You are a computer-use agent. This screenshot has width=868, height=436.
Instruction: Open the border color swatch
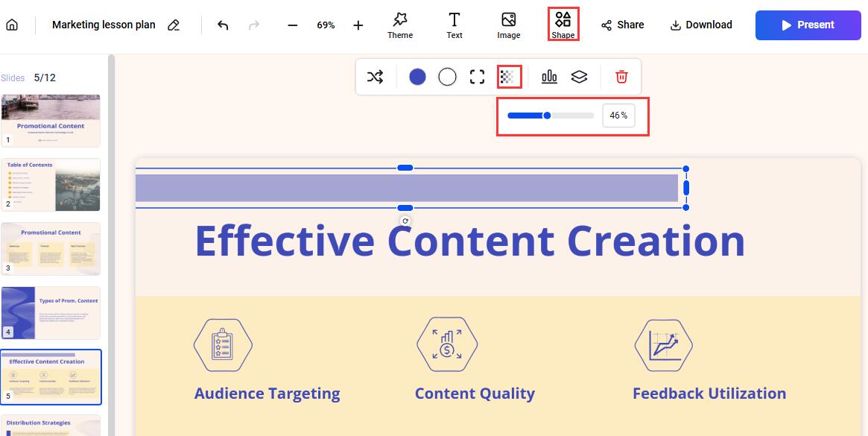click(447, 77)
